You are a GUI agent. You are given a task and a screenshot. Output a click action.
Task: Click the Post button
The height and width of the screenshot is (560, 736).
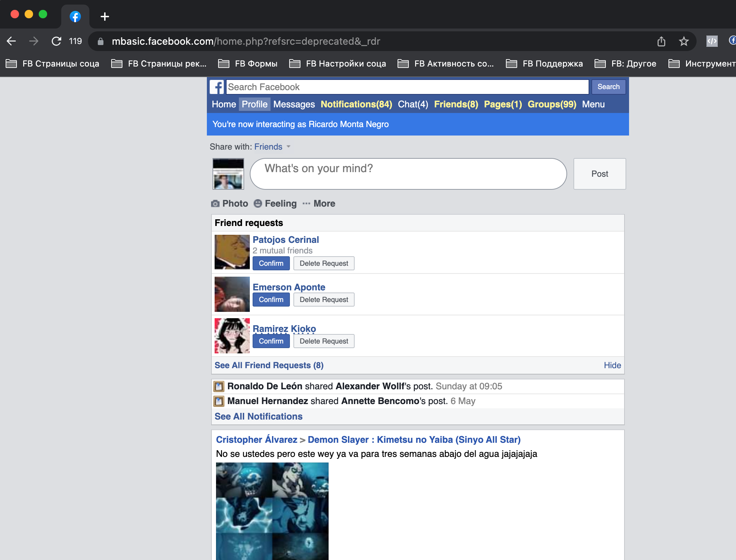[x=600, y=174]
